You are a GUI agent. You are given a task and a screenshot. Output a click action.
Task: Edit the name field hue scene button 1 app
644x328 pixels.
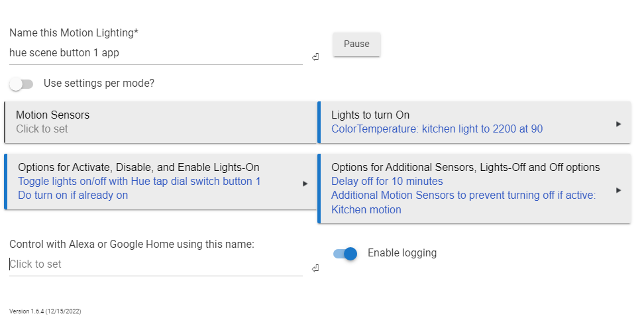156,53
